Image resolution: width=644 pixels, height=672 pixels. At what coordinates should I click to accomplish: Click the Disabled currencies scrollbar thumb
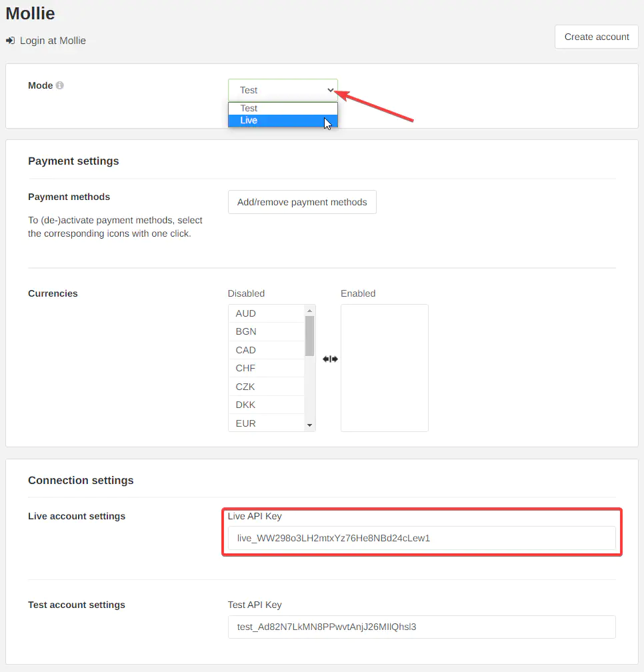point(309,335)
